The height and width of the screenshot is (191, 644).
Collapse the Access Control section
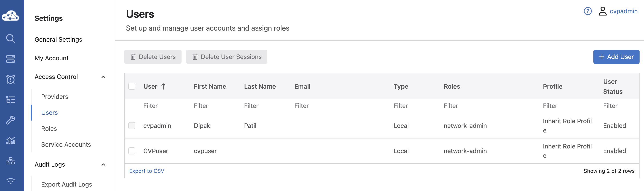tap(103, 77)
